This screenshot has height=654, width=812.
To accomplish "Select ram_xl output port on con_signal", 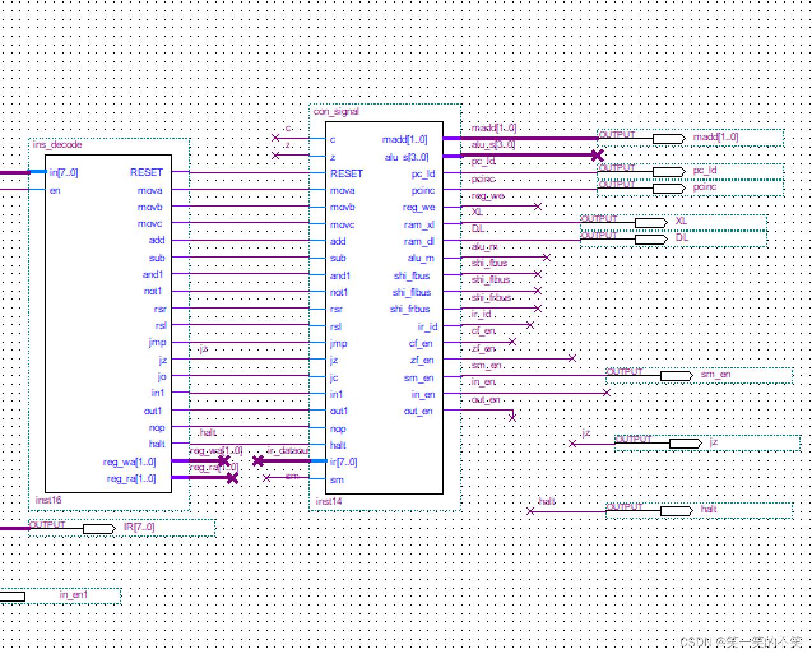I will pyautogui.click(x=419, y=224).
